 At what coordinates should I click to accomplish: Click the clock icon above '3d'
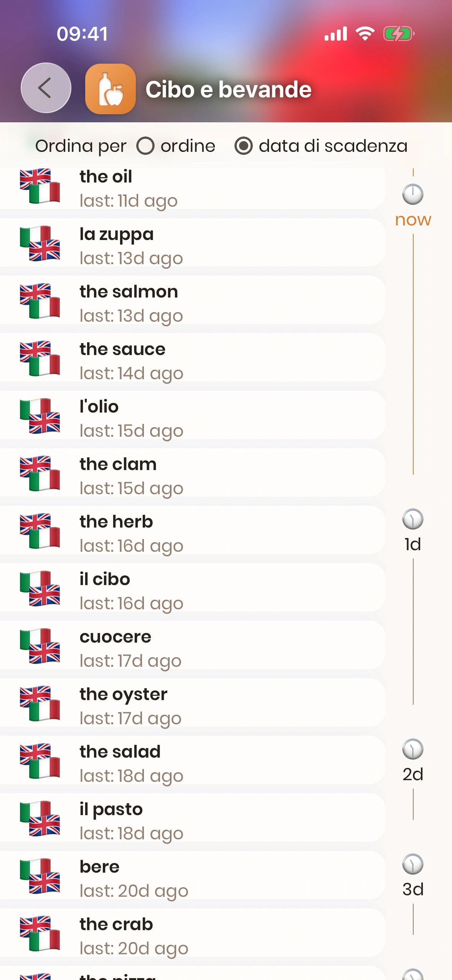click(412, 864)
